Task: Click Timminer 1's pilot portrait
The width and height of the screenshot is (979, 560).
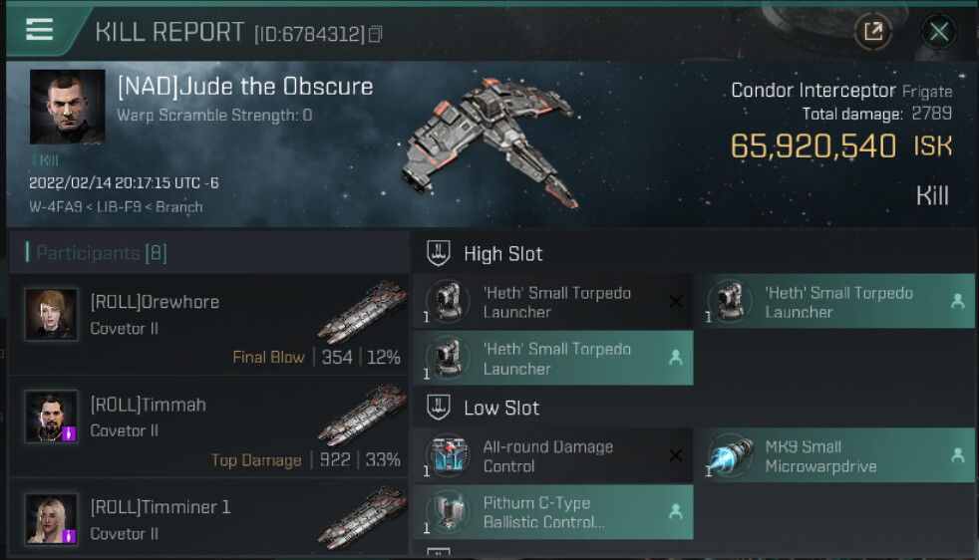Action: click(x=52, y=520)
